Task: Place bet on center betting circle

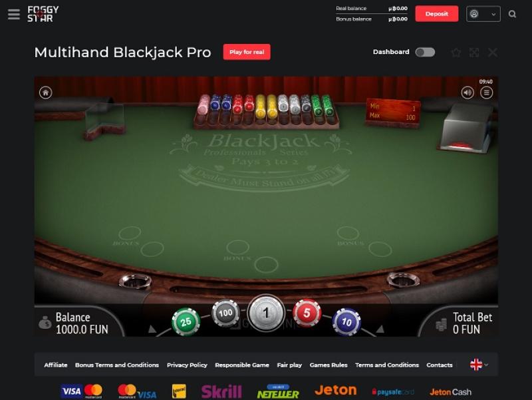Action: click(266, 264)
